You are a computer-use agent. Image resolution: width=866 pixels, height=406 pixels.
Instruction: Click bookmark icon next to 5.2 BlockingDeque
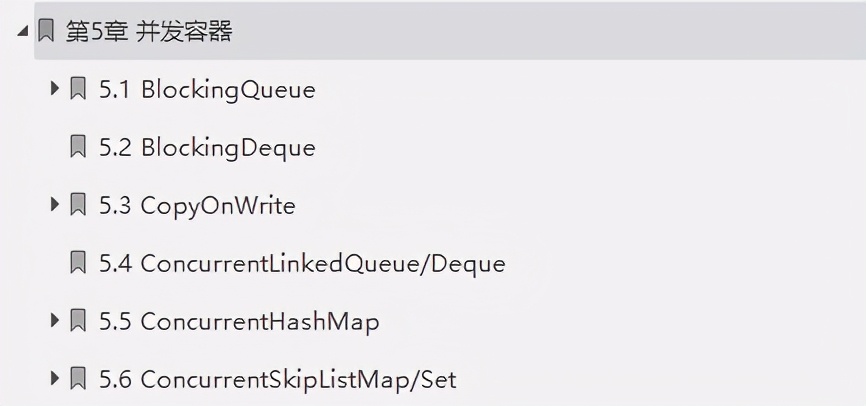pyautogui.click(x=78, y=148)
